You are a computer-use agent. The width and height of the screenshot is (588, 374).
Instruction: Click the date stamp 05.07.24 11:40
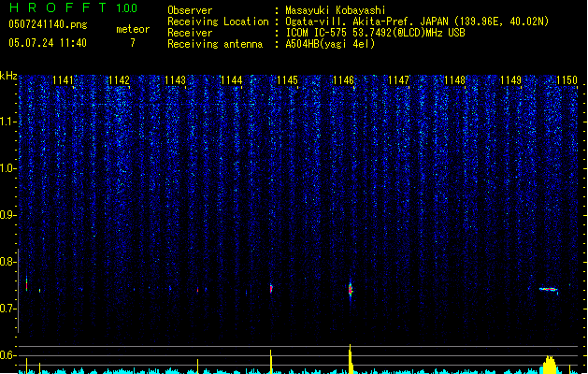[48, 43]
